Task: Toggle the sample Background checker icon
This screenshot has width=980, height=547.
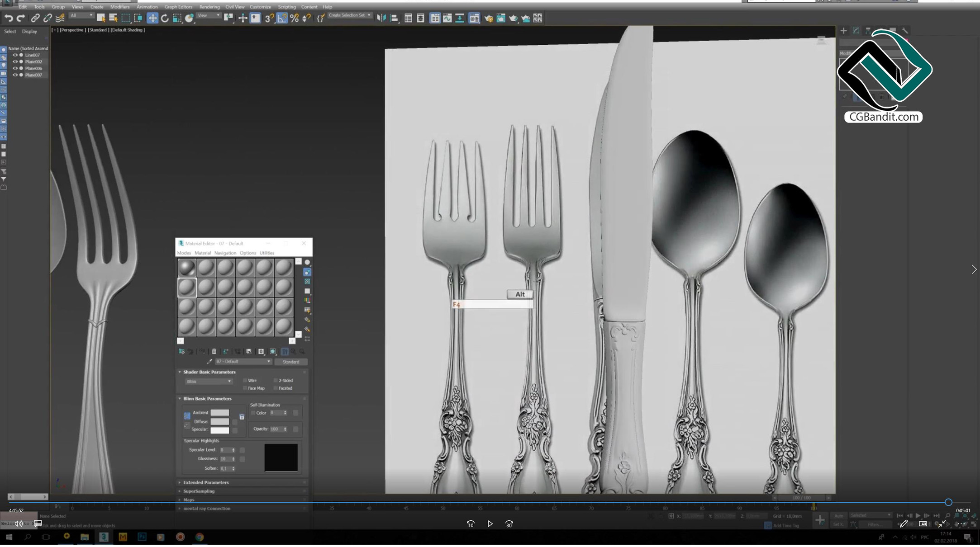Action: pos(307,282)
